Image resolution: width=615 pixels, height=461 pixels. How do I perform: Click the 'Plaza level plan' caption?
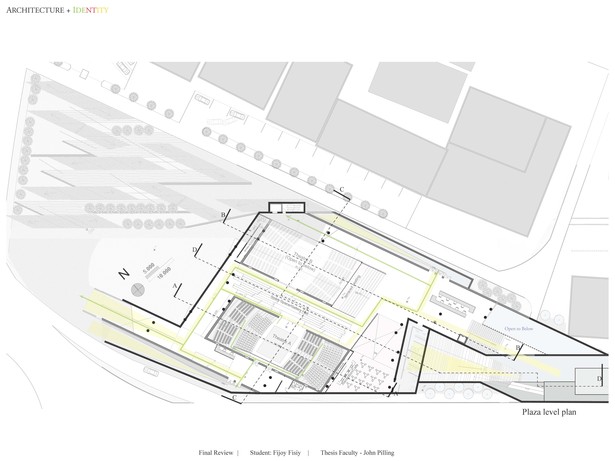tap(549, 412)
